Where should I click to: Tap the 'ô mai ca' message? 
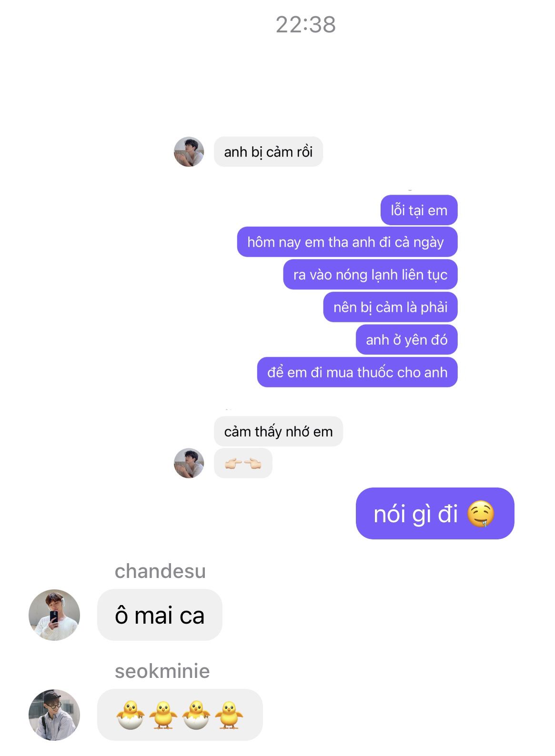click(x=160, y=615)
